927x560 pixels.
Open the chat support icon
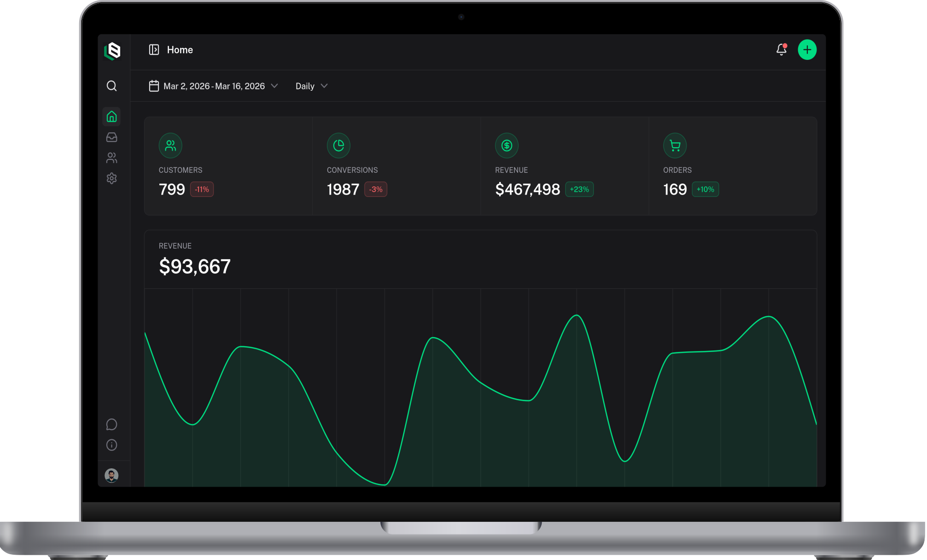point(112,424)
